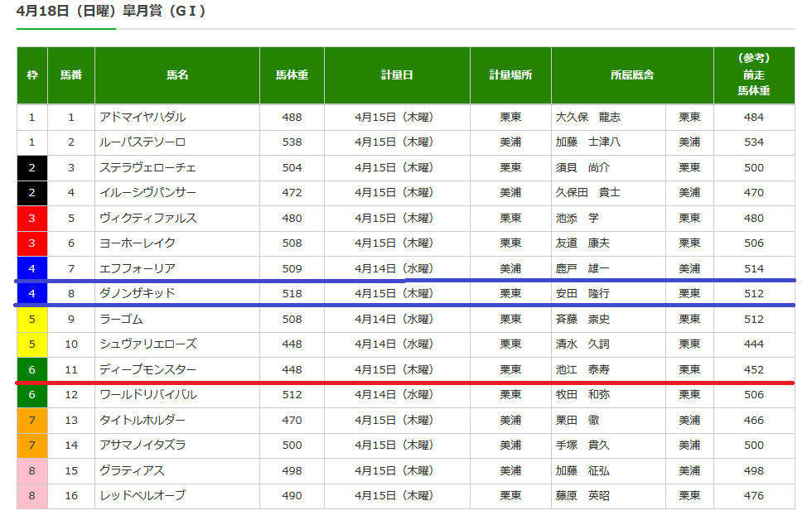Click pink frame 8 cell for グラティアス
This screenshot has width=812, height=520.
(32, 471)
